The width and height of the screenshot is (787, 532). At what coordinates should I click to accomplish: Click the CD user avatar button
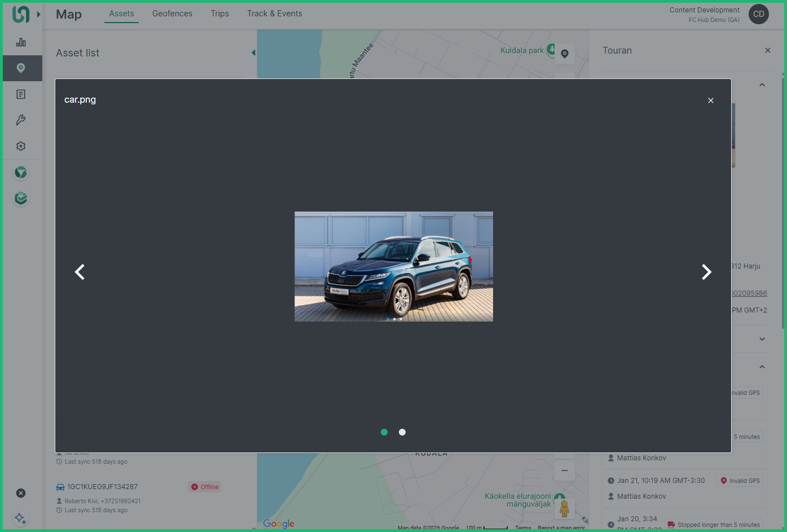click(x=759, y=14)
